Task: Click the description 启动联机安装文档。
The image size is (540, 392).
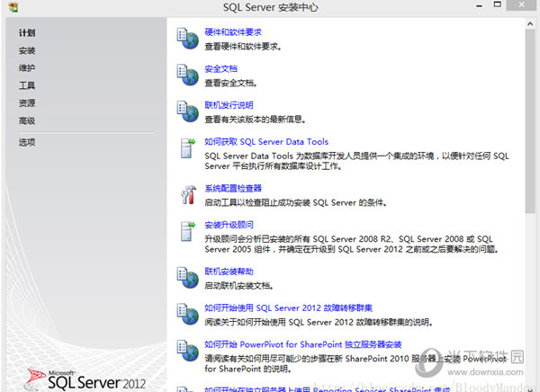Action: click(x=239, y=286)
